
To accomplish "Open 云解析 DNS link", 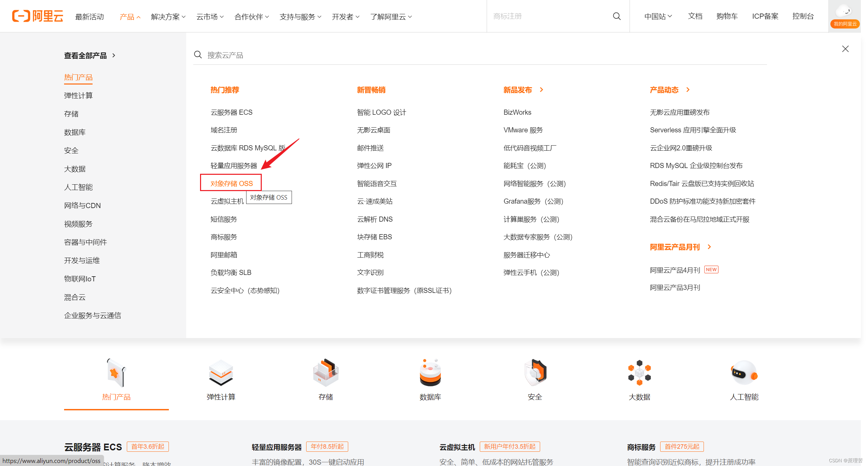I will pos(375,219).
